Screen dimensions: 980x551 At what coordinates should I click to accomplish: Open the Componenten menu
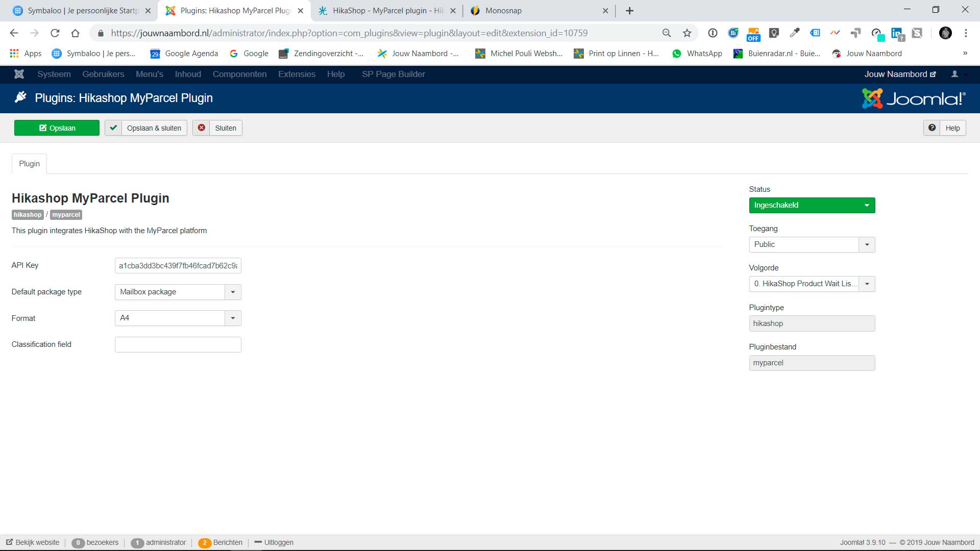click(x=239, y=74)
